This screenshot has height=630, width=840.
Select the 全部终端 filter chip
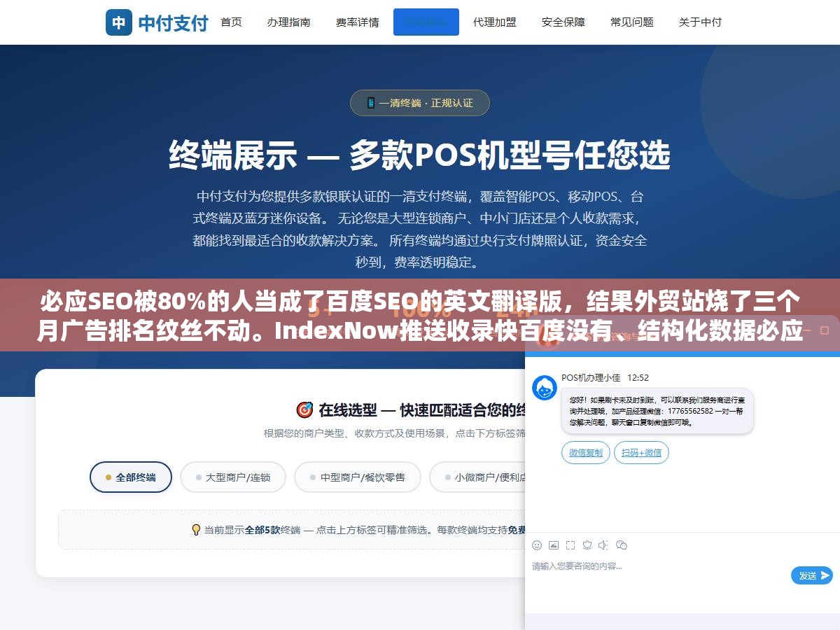point(131,477)
